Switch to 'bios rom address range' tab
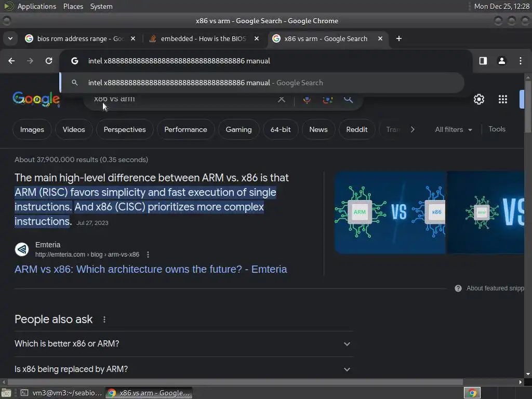The image size is (532, 399). (x=80, y=38)
